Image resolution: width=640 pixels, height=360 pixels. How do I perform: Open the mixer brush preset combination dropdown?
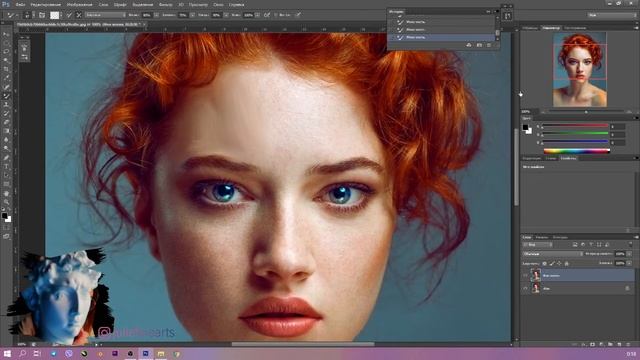point(105,15)
